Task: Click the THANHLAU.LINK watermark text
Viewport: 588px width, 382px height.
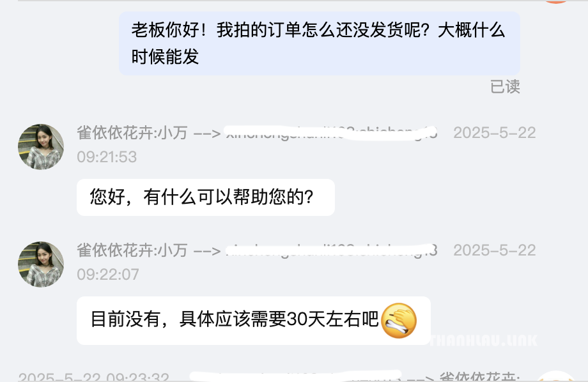Action: pyautogui.click(x=484, y=340)
